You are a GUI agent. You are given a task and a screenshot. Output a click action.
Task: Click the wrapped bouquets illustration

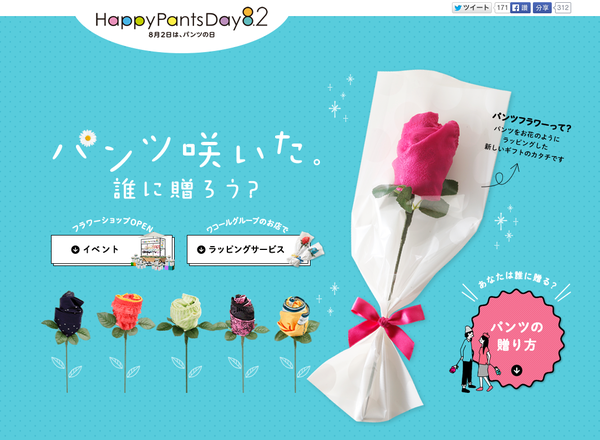click(305, 249)
